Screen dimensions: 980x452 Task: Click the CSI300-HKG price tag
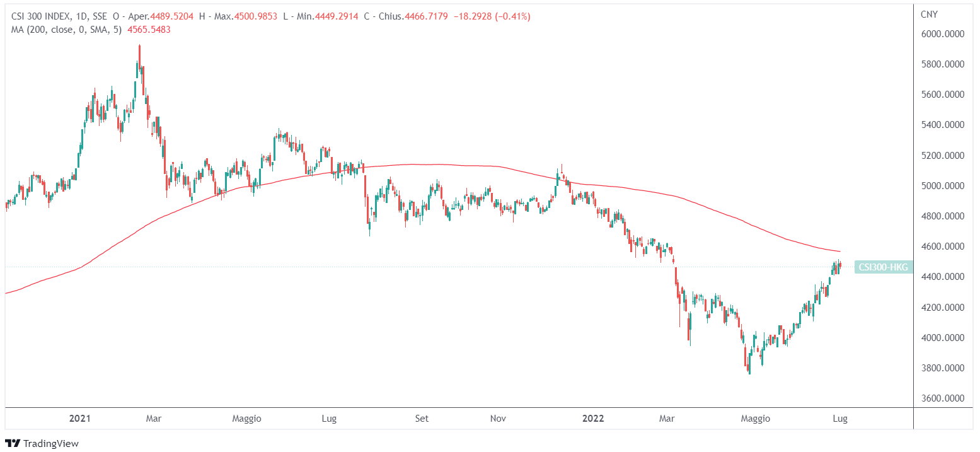click(x=883, y=267)
